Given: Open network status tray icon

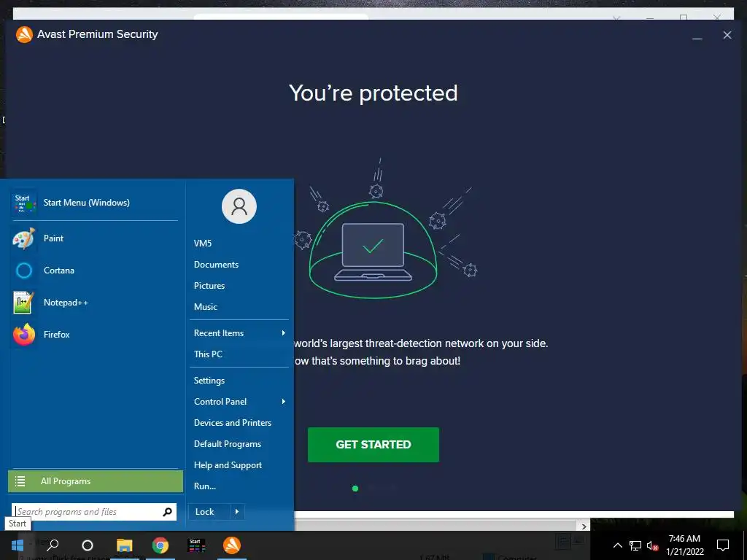Looking at the screenshot, I should (635, 545).
